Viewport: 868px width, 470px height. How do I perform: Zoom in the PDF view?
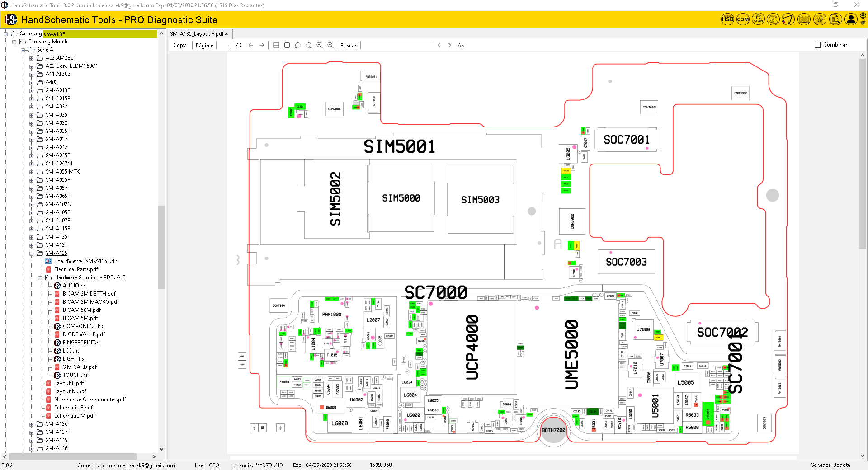[330, 45]
